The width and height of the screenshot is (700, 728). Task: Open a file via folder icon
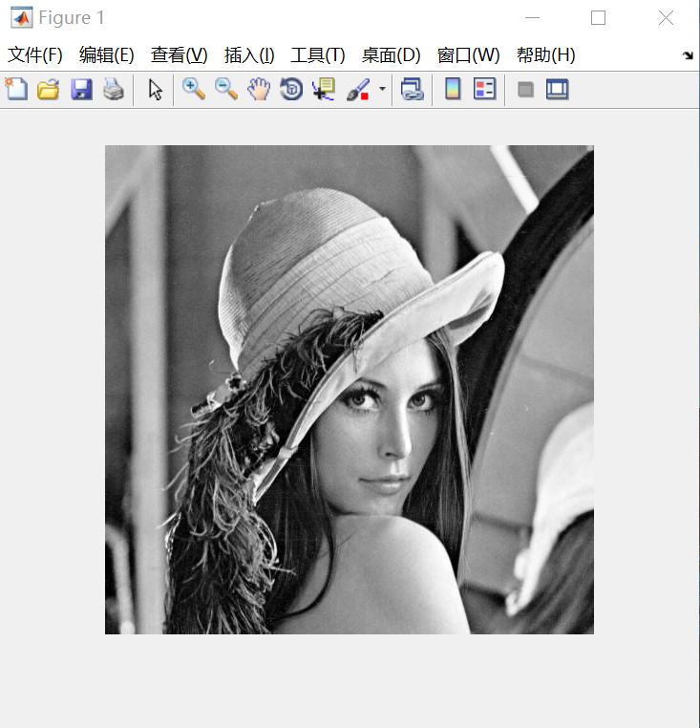(49, 89)
